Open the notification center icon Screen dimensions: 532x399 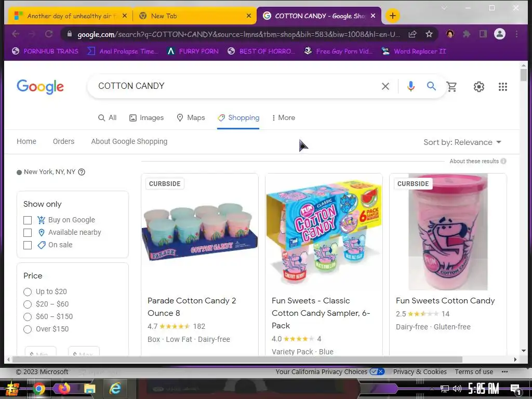tap(515, 390)
